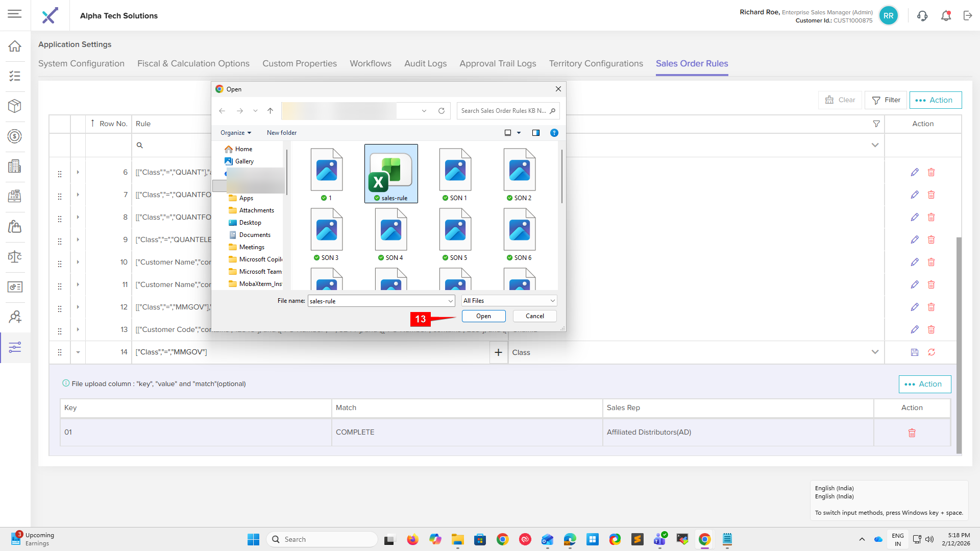
Task: Toggle the preview pane in file dialog
Action: click(535, 133)
